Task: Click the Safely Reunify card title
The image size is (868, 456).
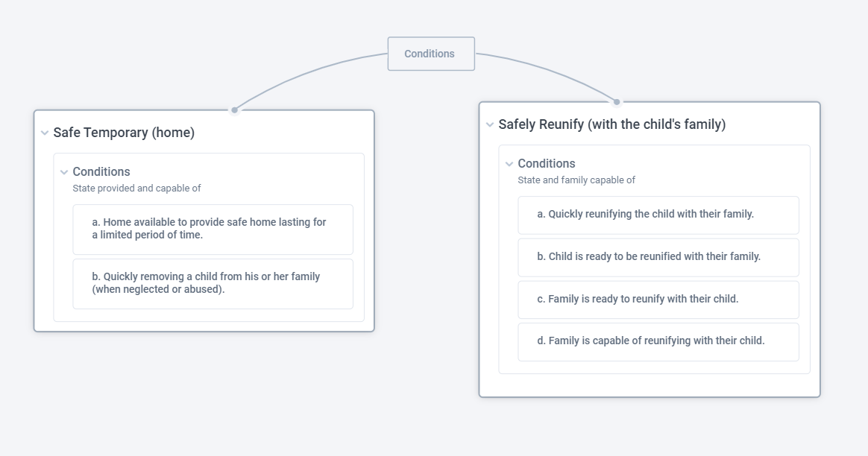Action: coord(611,124)
